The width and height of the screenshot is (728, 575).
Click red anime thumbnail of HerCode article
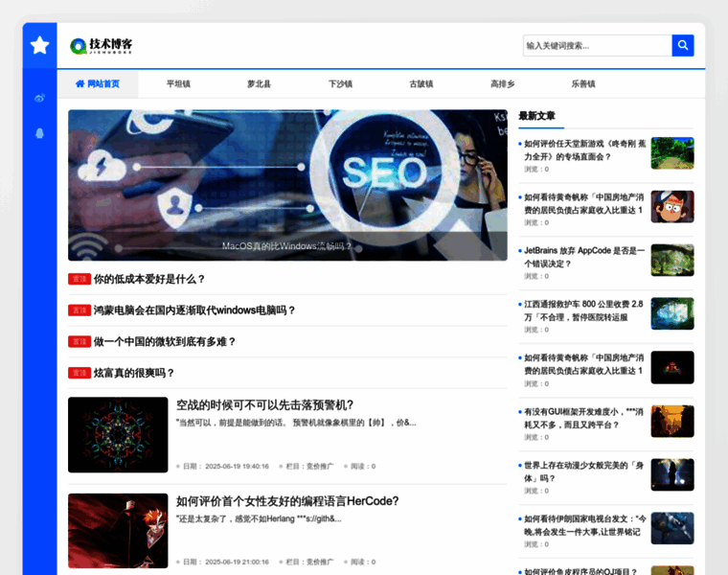click(118, 530)
